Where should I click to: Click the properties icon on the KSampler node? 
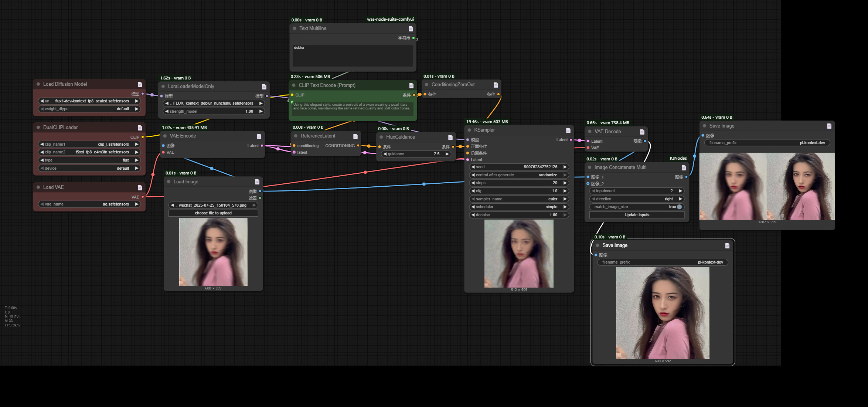[568, 130]
